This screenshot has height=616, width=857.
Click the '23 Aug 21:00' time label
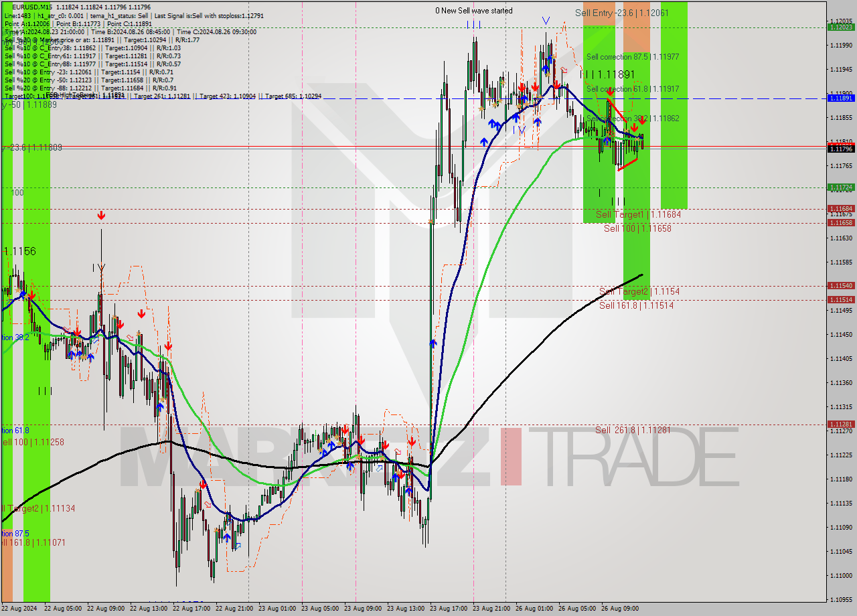point(491,609)
